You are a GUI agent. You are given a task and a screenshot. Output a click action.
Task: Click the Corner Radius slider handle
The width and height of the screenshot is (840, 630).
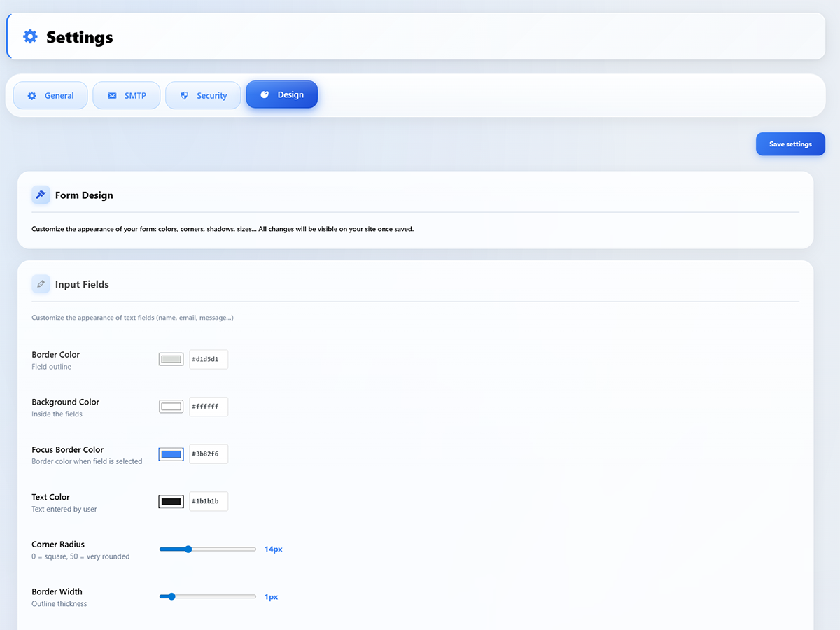(188, 549)
